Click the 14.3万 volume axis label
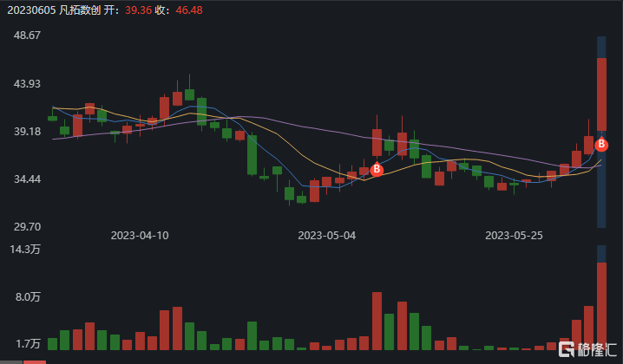623x364 pixels. pyautogui.click(x=23, y=250)
